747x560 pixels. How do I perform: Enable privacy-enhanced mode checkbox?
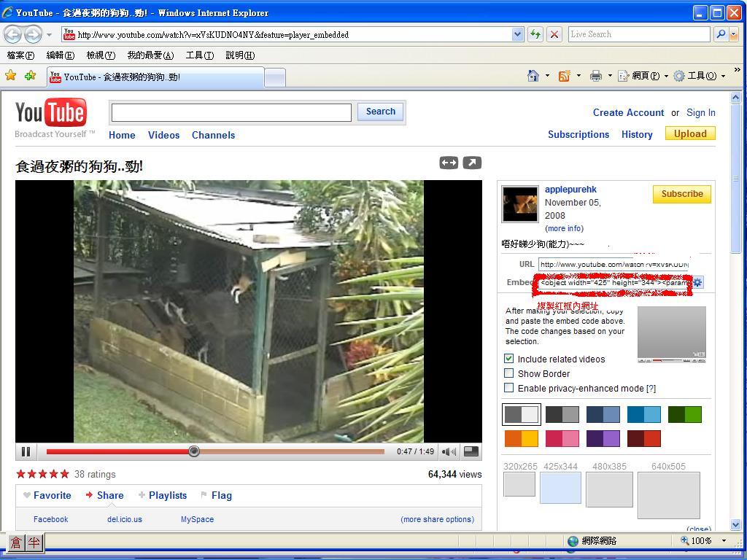pyautogui.click(x=508, y=388)
